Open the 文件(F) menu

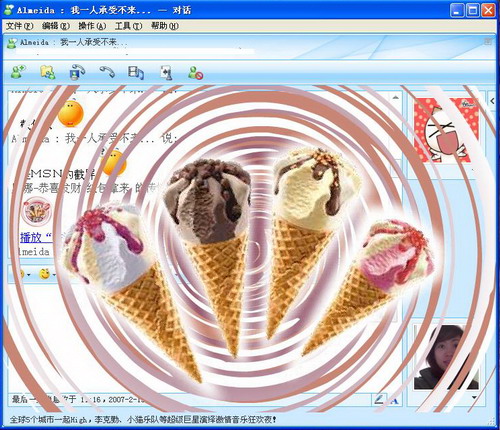point(20,26)
